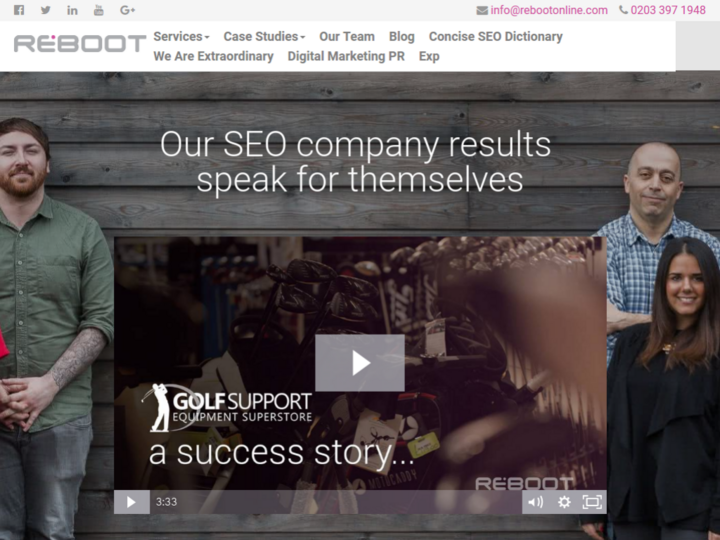Start the video with the large center play button

pyautogui.click(x=360, y=363)
